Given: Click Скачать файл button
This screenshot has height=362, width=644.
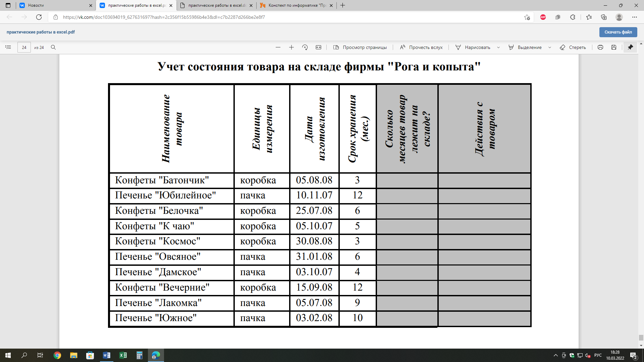Looking at the screenshot, I should (618, 32).
